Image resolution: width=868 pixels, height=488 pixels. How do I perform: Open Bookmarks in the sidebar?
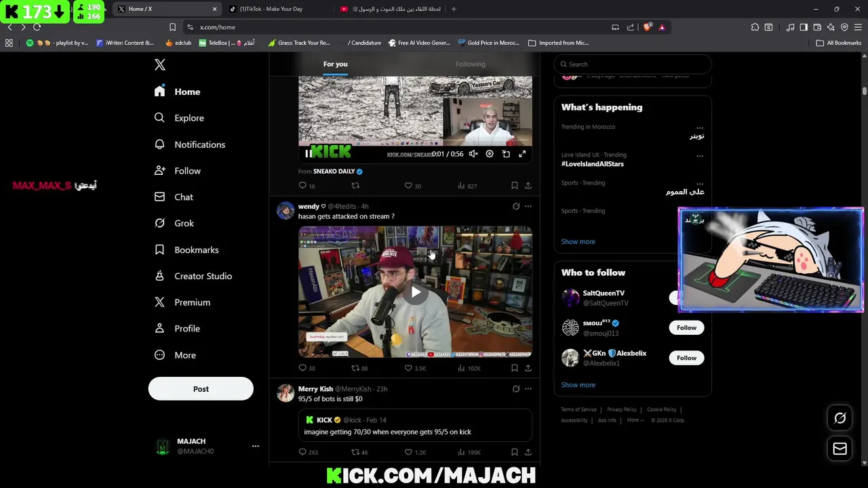coord(186,250)
